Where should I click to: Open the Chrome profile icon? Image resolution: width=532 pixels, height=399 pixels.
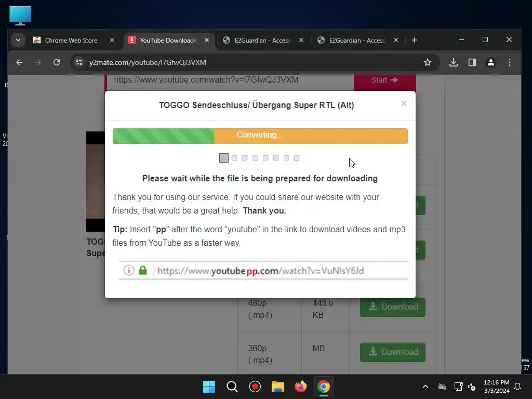click(491, 62)
